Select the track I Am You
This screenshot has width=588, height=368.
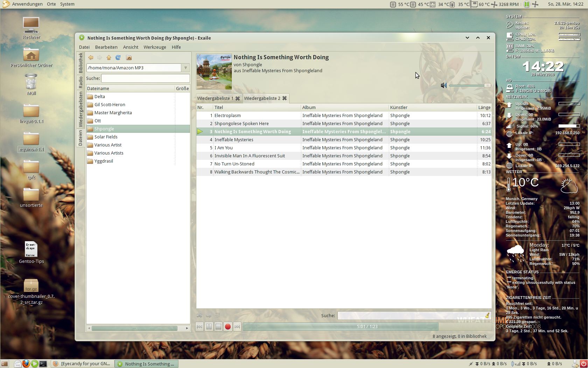point(344,148)
